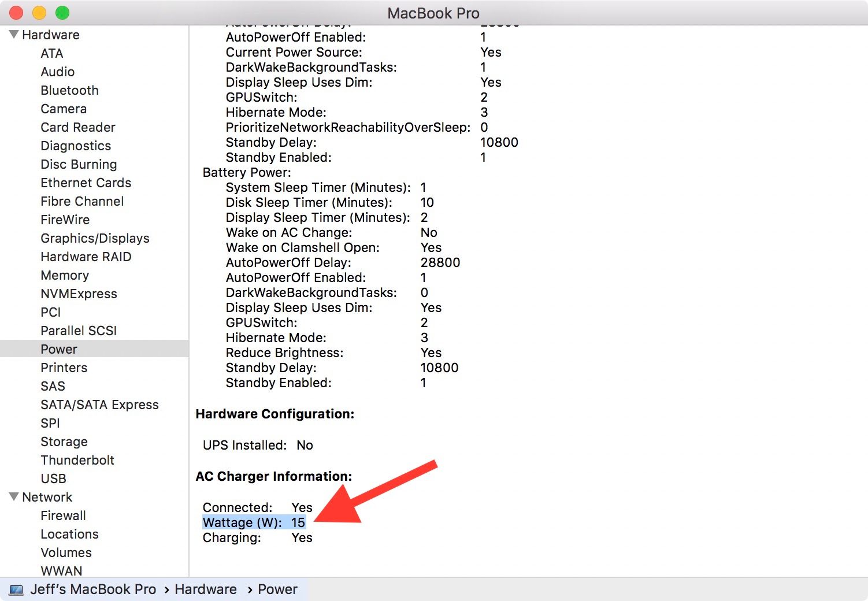The image size is (868, 601).
Task: Click Hardware in the path bar
Action: 206,589
